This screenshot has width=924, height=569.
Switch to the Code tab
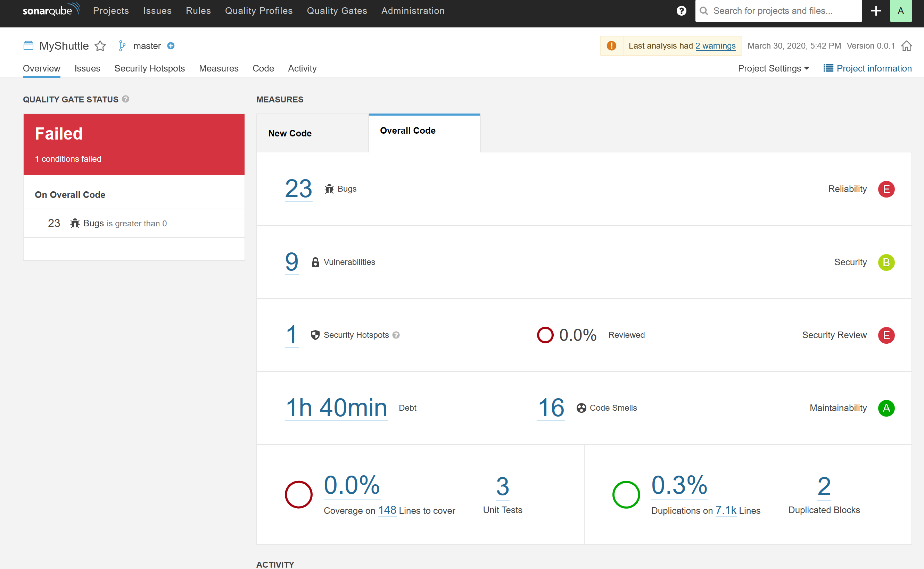[263, 68]
